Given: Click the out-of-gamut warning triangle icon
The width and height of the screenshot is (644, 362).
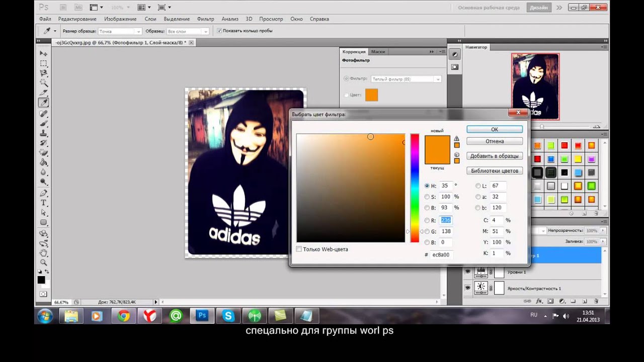Looking at the screenshot, I should 457,139.
